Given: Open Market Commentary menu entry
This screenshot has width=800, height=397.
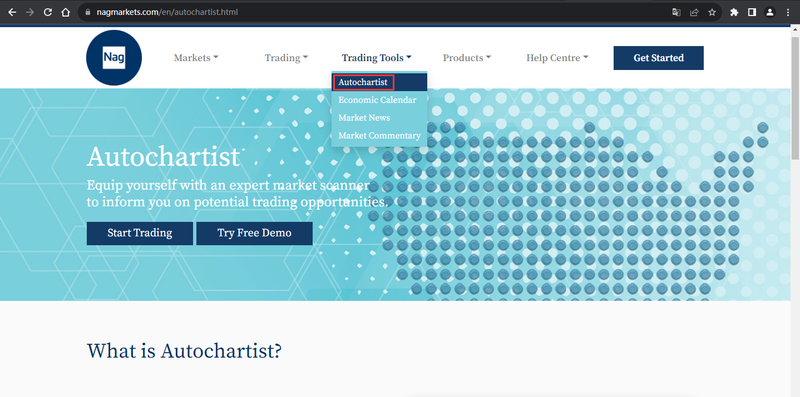Looking at the screenshot, I should click(379, 136).
